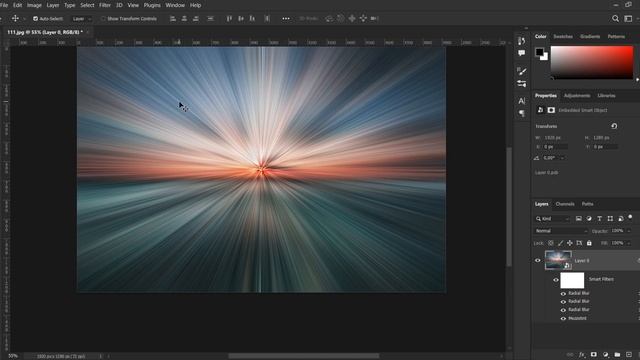Open the Comments panel icon
Image resolution: width=640 pixels, height=360 pixels.
[x=521, y=53]
